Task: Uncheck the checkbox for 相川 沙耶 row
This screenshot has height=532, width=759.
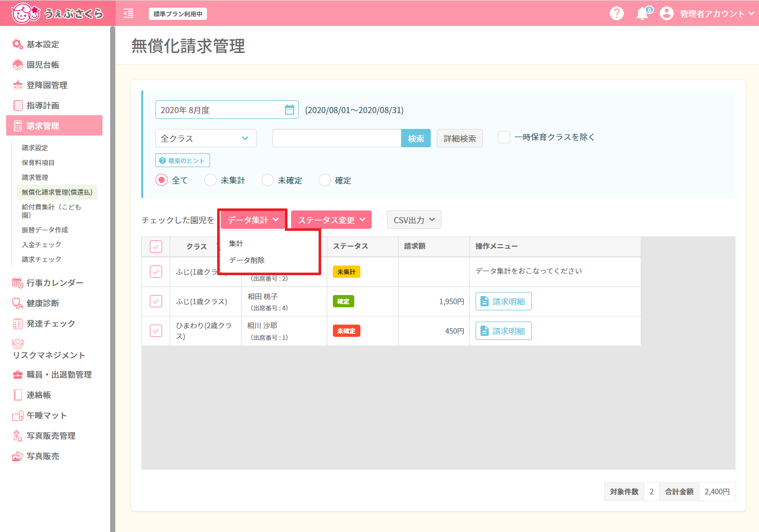Action: tap(156, 331)
